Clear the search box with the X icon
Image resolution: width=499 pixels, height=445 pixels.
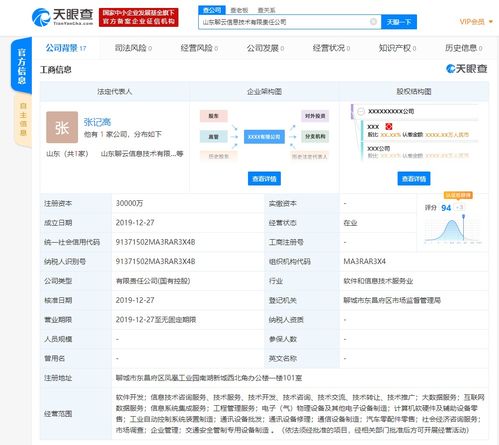coord(374,22)
